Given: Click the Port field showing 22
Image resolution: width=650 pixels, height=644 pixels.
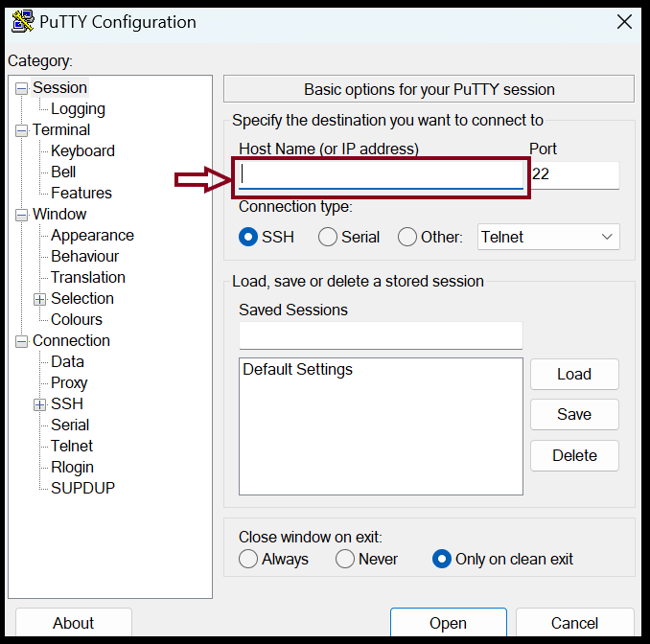Looking at the screenshot, I should point(575,175).
